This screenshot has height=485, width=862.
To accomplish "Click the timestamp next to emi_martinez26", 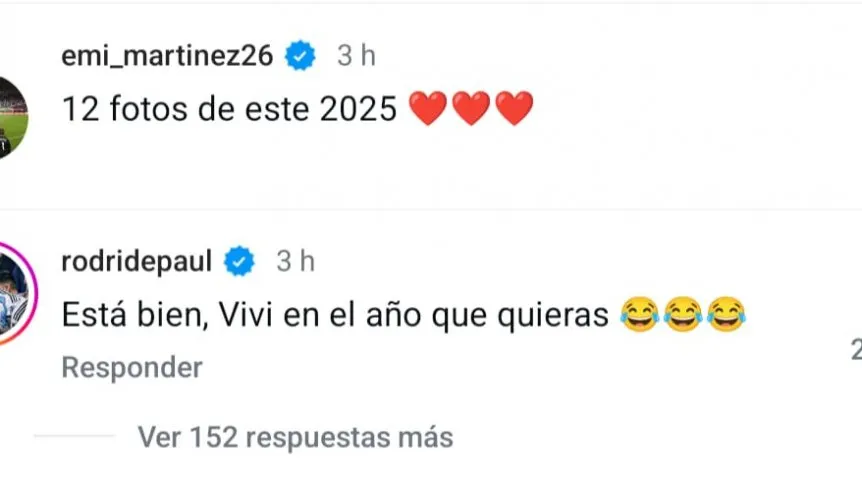I will coord(356,56).
